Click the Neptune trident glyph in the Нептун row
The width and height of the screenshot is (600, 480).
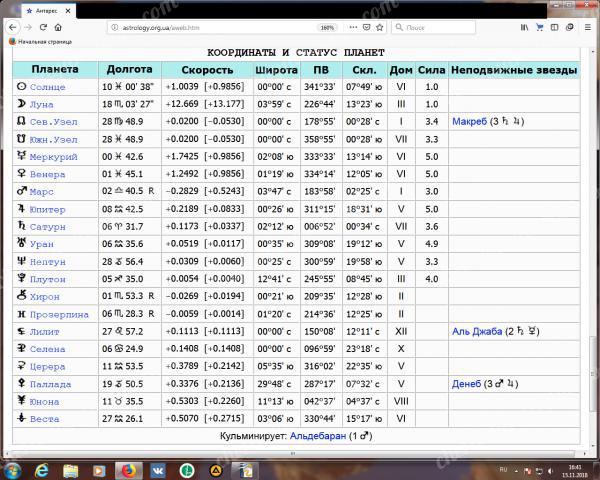21,261
